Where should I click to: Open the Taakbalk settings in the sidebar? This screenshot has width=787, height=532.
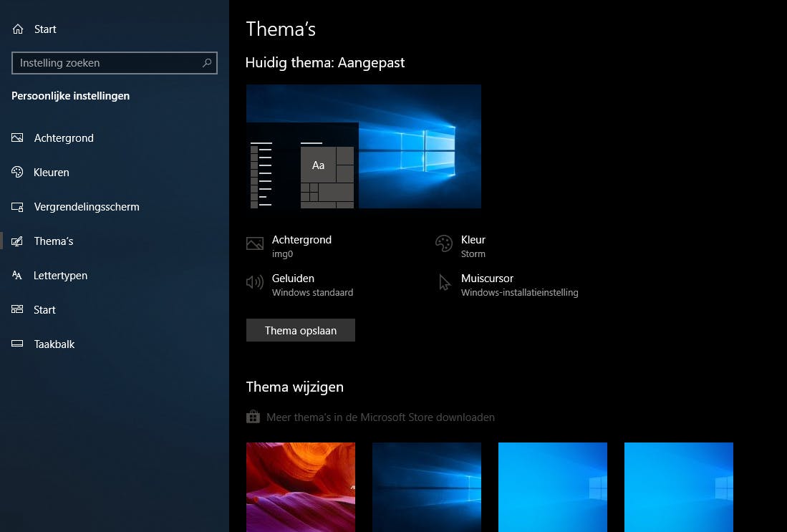point(115,344)
